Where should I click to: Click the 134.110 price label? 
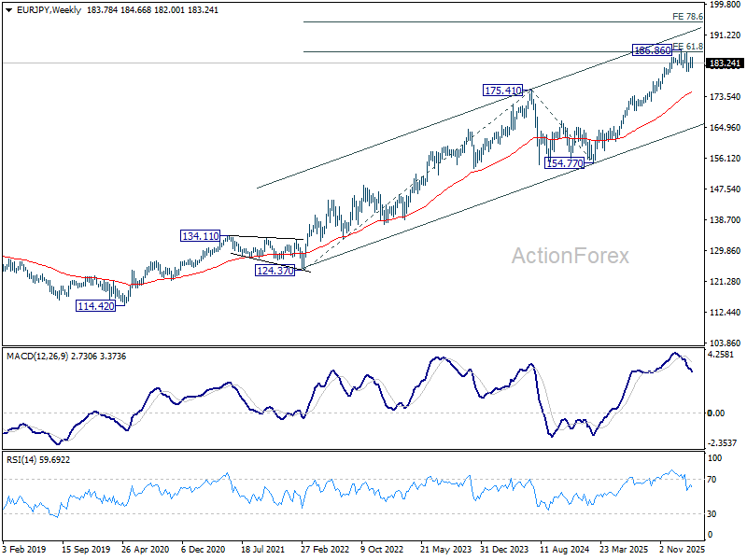201,236
